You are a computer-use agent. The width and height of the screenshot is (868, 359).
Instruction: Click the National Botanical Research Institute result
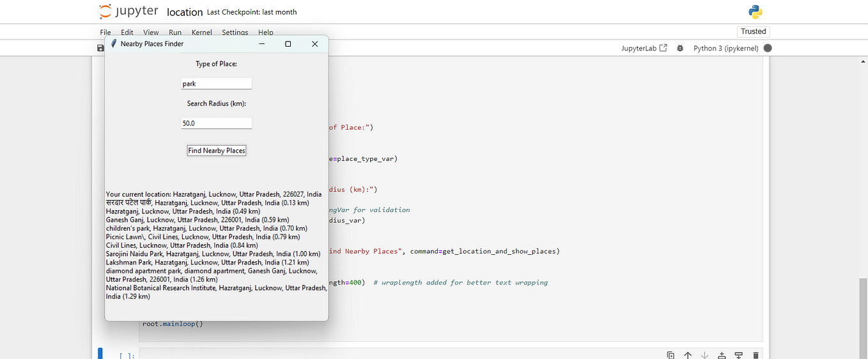pyautogui.click(x=217, y=292)
